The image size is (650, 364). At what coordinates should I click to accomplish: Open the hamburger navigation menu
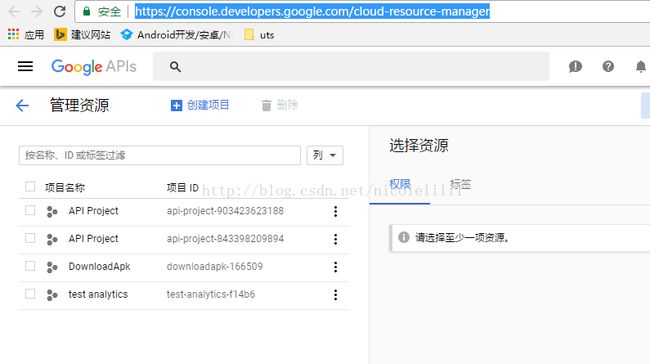coord(25,66)
